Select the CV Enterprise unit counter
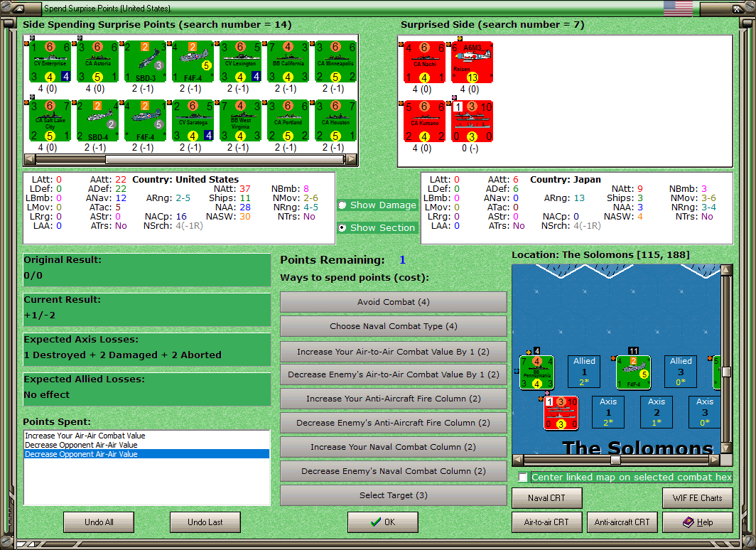Image resolution: width=756 pixels, height=550 pixels. click(x=50, y=62)
